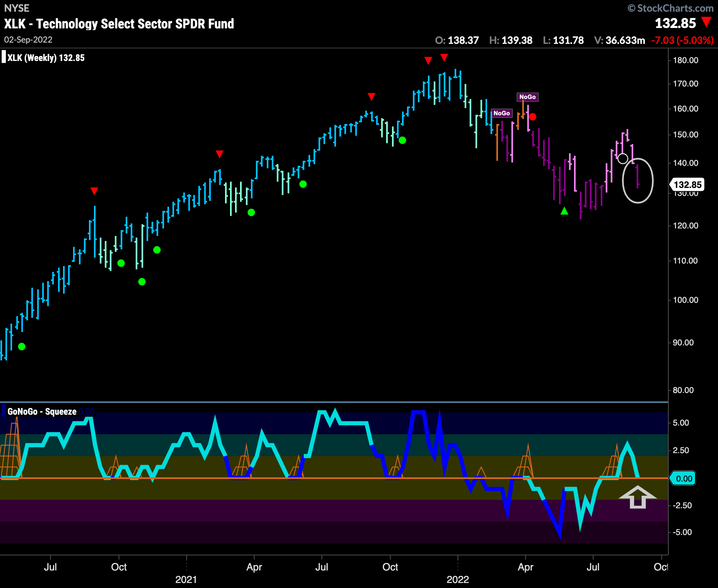The image size is (718, 588).
Task: Click the green up triangle near the June 2022 low
Action: pos(564,211)
